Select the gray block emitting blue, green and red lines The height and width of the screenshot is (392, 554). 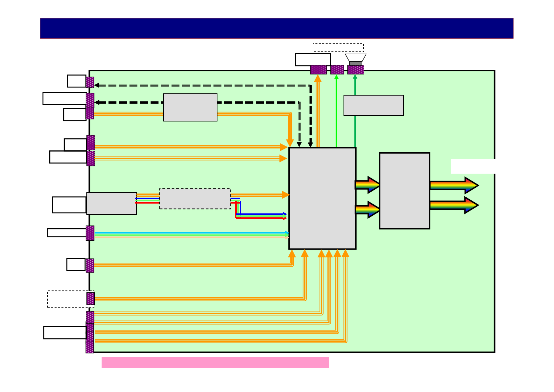coord(111,204)
